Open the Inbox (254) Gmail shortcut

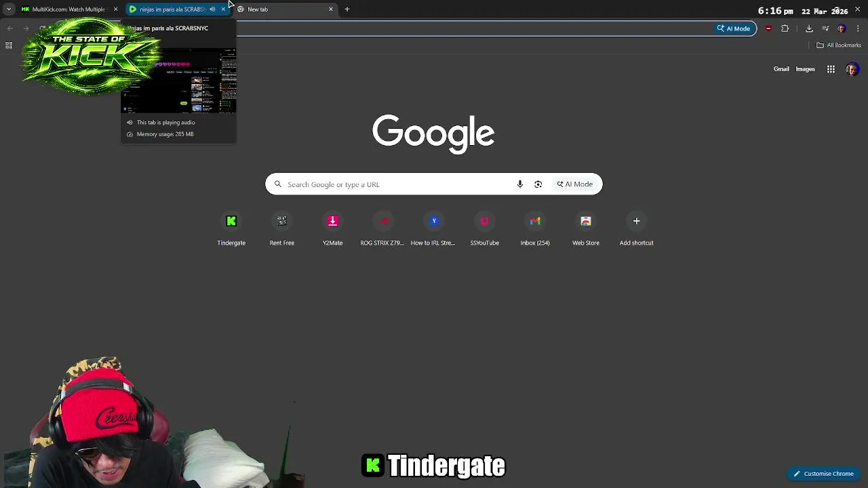click(x=535, y=230)
